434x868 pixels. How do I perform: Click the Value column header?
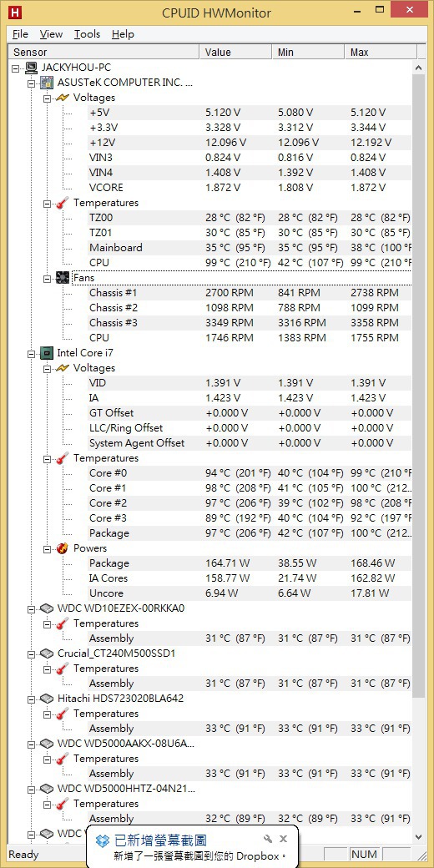tap(235, 52)
